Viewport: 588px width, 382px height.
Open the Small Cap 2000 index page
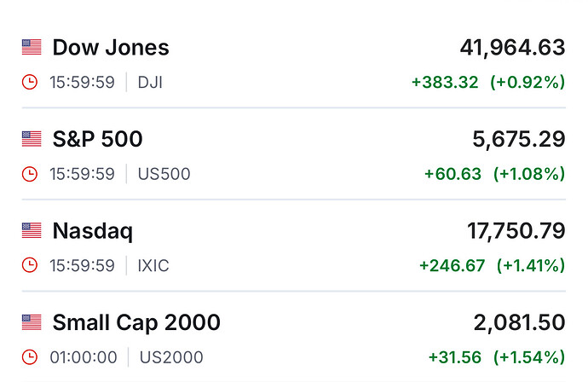pos(136,322)
